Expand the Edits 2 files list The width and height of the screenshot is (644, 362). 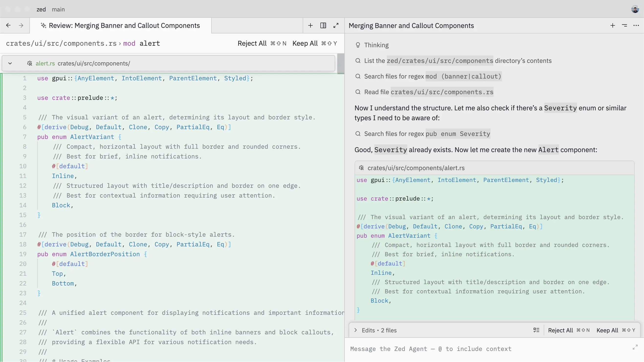click(x=355, y=330)
